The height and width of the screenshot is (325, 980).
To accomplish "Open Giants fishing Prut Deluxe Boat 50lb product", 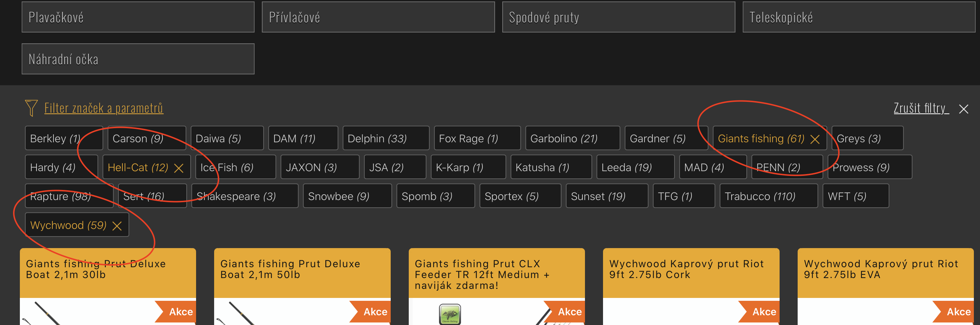I will click(290, 269).
